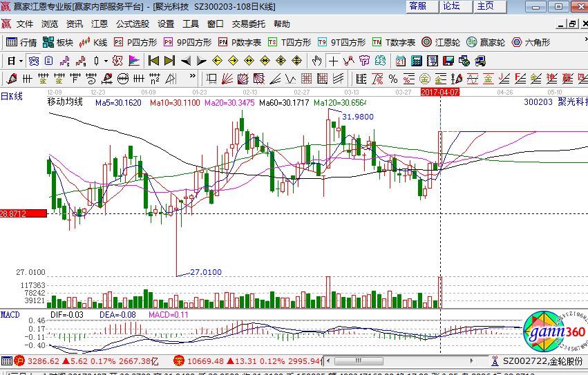Click the percent sign drawing tool
This screenshot has height=375, width=588.
392,78
